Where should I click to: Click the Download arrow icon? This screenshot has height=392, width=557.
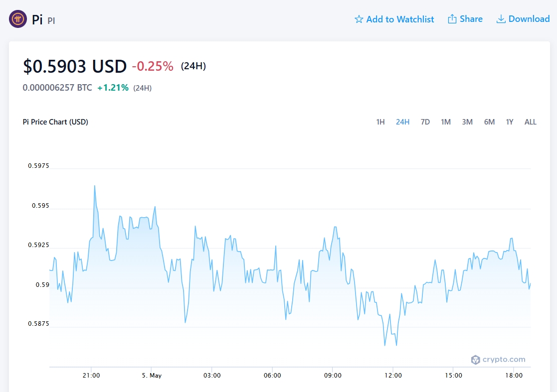501,19
